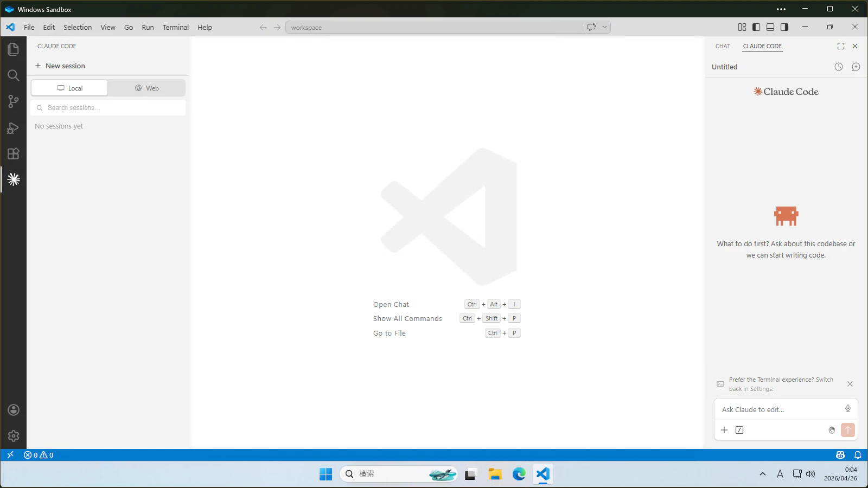This screenshot has width=868, height=488.
Task: Open Task View on the taskbar
Action: [470, 474]
